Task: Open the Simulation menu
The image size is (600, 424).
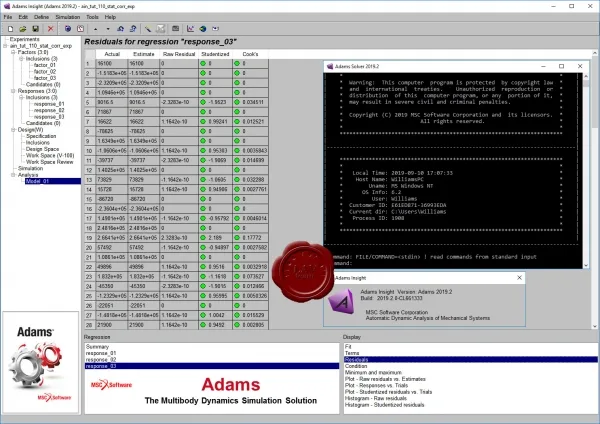Action: click(x=68, y=17)
